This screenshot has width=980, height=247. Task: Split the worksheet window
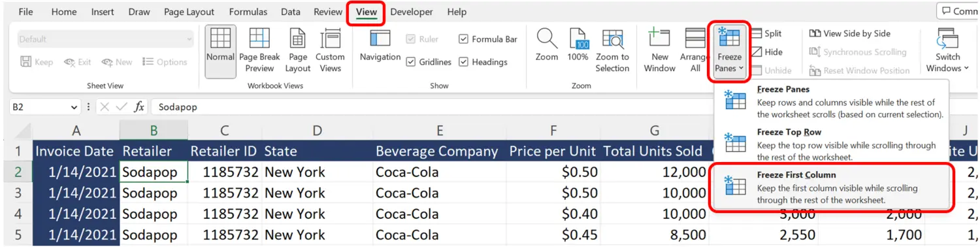[766, 33]
